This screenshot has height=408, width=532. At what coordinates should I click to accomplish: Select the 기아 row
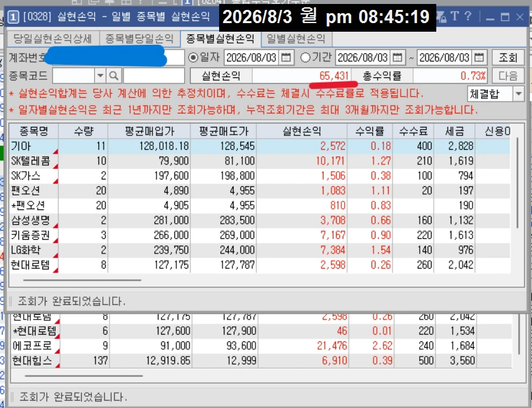259,146
